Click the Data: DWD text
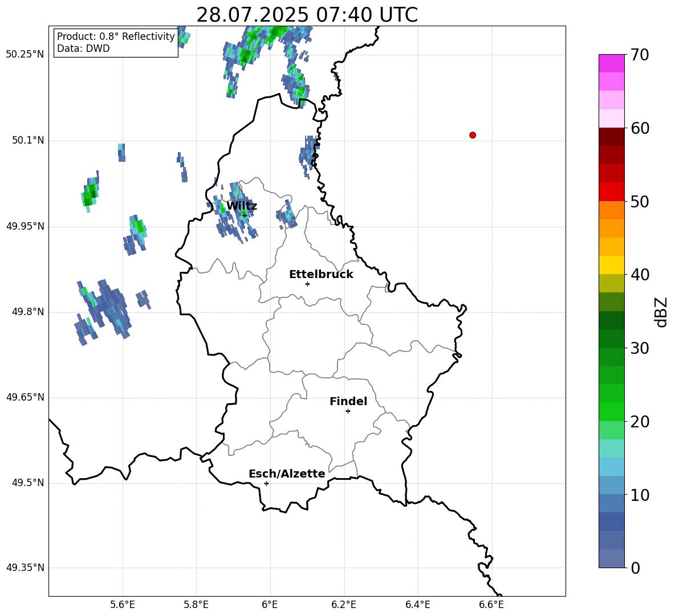This screenshot has height=616, width=675. tap(83, 48)
